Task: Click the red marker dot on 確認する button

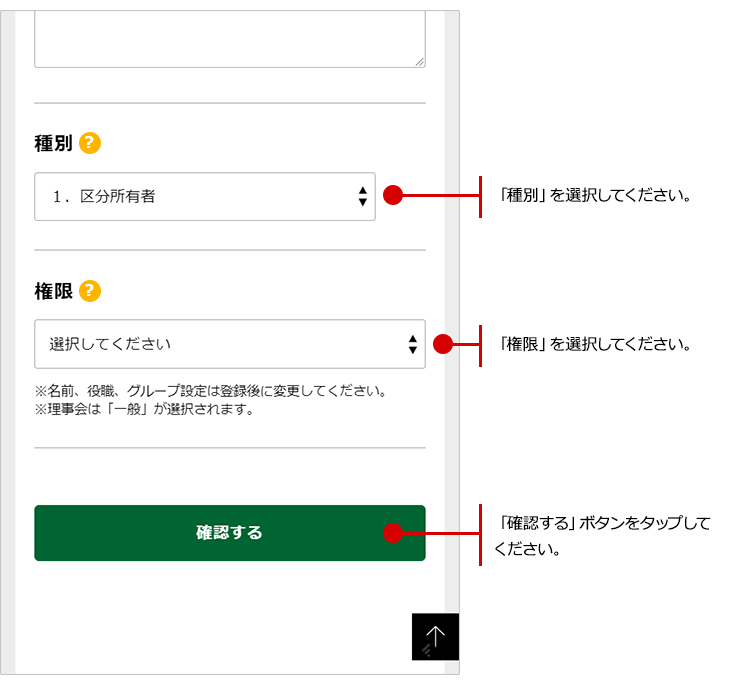Action: click(393, 533)
